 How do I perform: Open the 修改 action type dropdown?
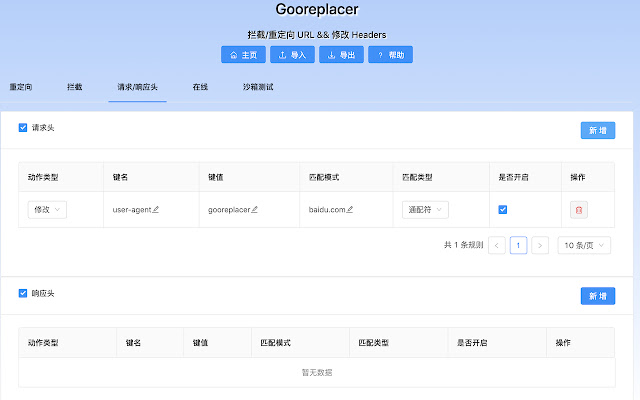click(47, 210)
